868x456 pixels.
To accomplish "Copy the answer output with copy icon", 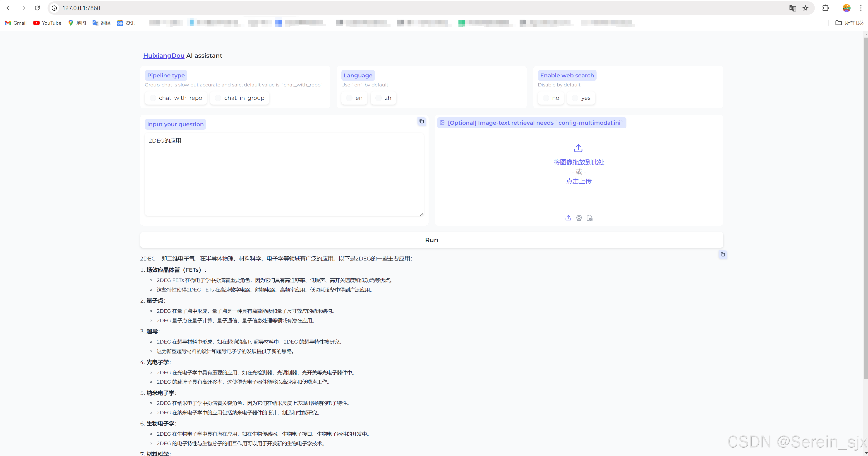I will point(722,255).
